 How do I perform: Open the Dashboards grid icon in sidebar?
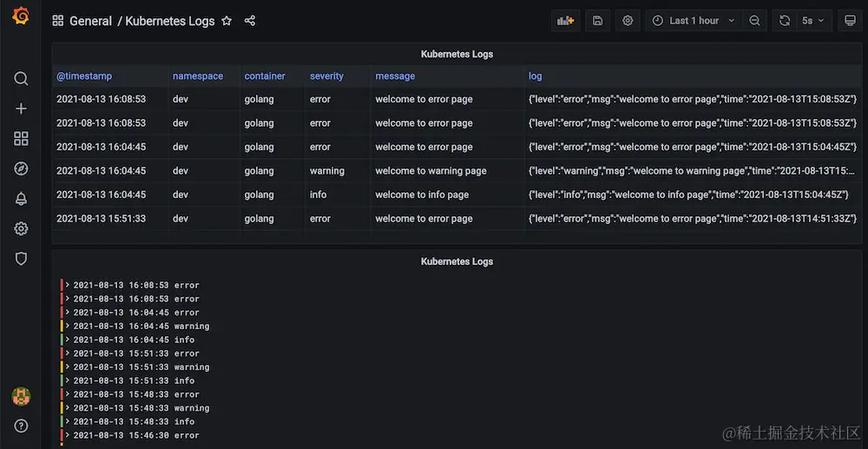pos(21,139)
